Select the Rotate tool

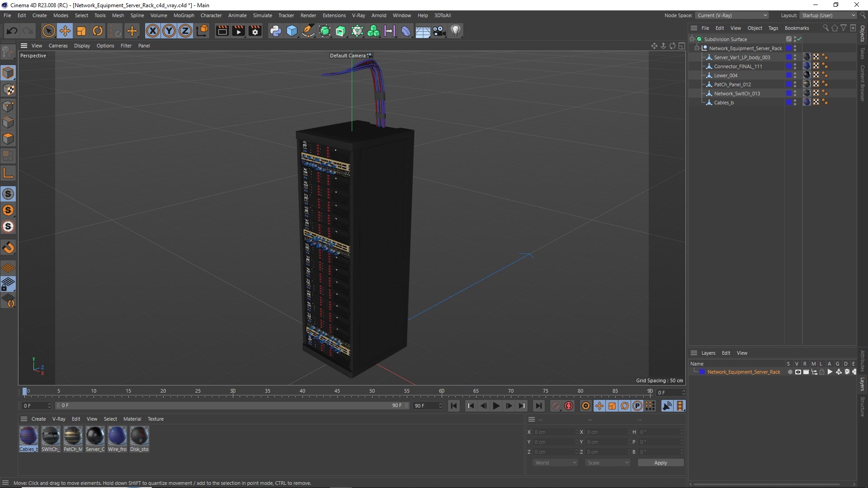point(98,31)
